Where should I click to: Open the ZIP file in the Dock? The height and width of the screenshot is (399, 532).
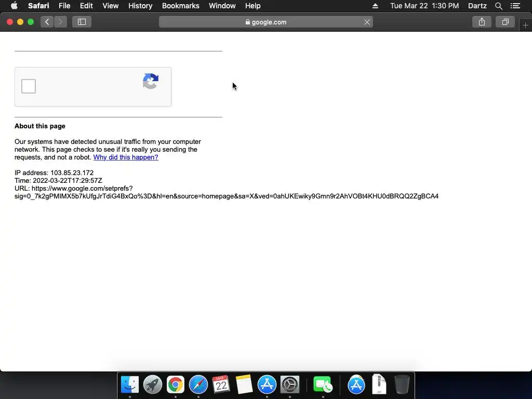(x=379, y=384)
